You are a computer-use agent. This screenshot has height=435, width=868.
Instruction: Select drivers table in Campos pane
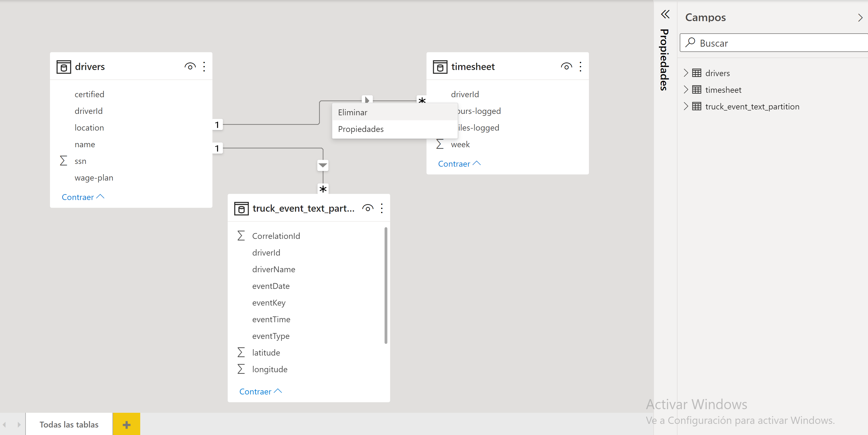pyautogui.click(x=718, y=73)
